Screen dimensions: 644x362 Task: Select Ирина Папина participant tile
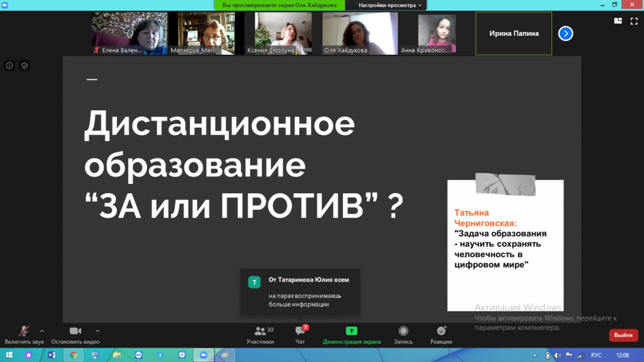pos(514,33)
